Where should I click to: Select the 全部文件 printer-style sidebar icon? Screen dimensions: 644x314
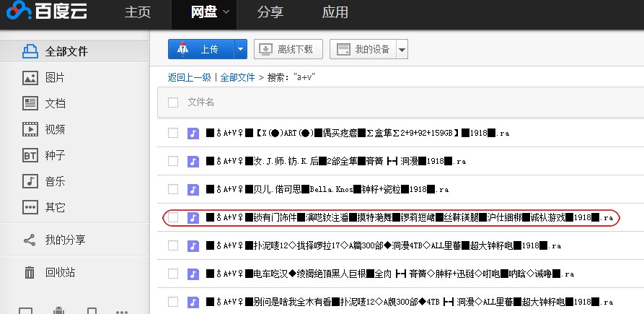click(x=30, y=51)
